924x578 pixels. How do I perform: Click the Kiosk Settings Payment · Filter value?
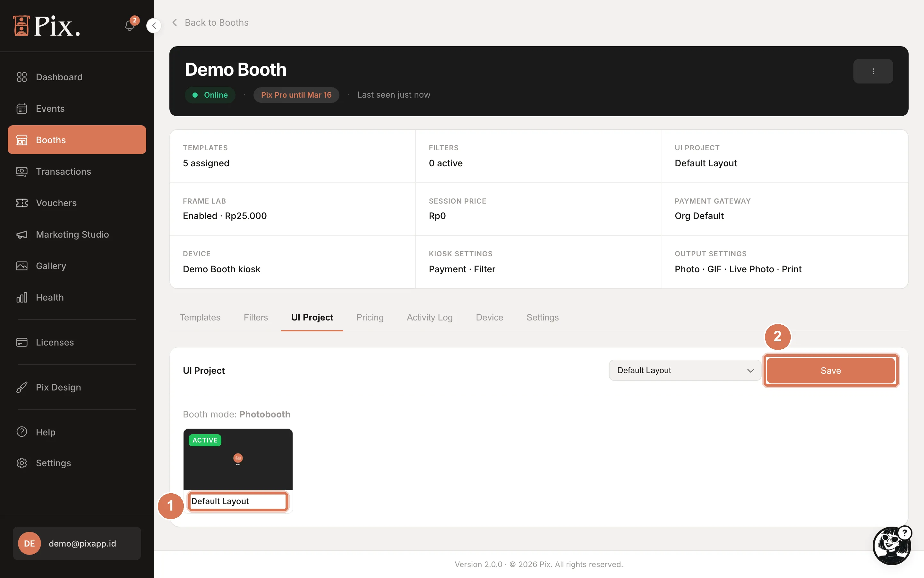point(462,269)
